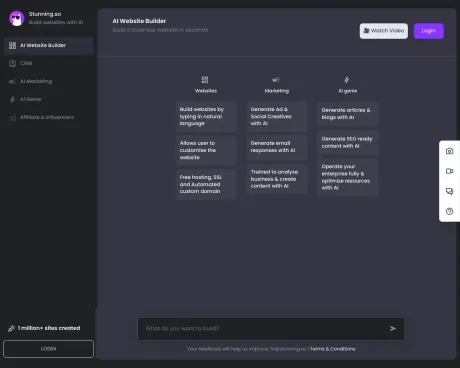Click the AI Website Builder sidebar icon
Image resolution: width=460 pixels, height=368 pixels.
click(x=12, y=45)
